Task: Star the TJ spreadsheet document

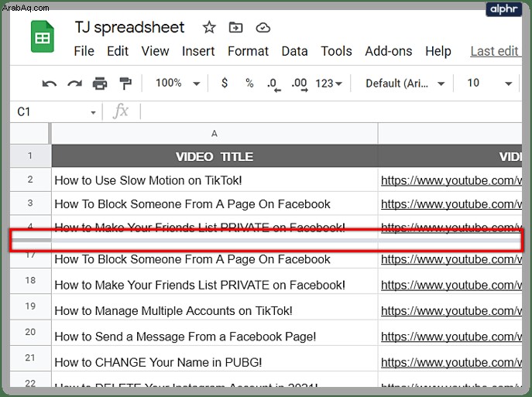Action: 209,27
